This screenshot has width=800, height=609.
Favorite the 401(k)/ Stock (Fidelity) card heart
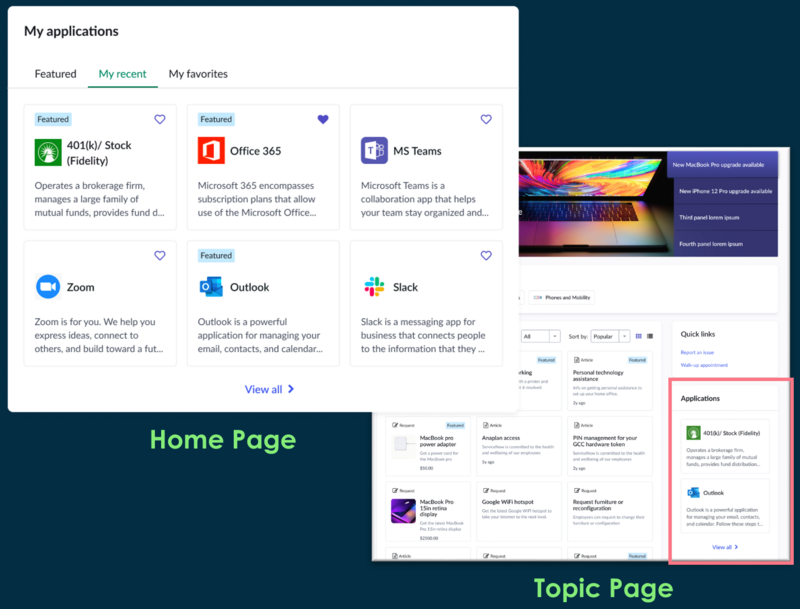[160, 119]
